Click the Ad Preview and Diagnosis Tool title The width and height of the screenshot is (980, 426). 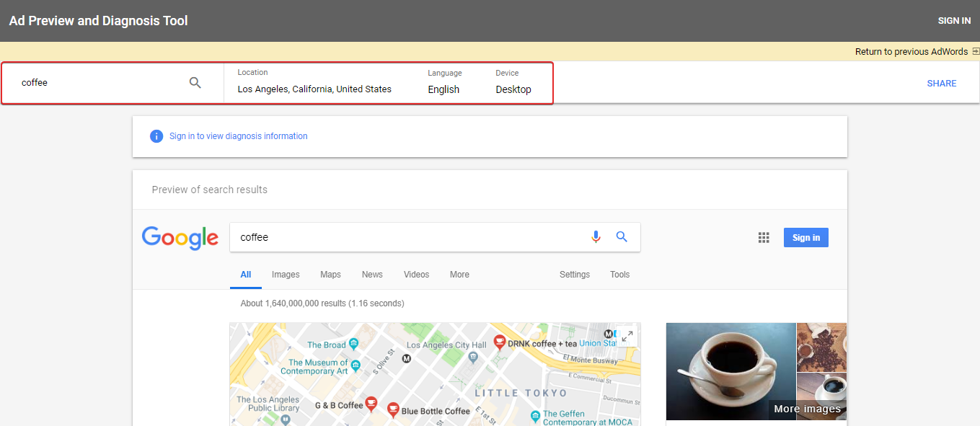pyautogui.click(x=98, y=21)
